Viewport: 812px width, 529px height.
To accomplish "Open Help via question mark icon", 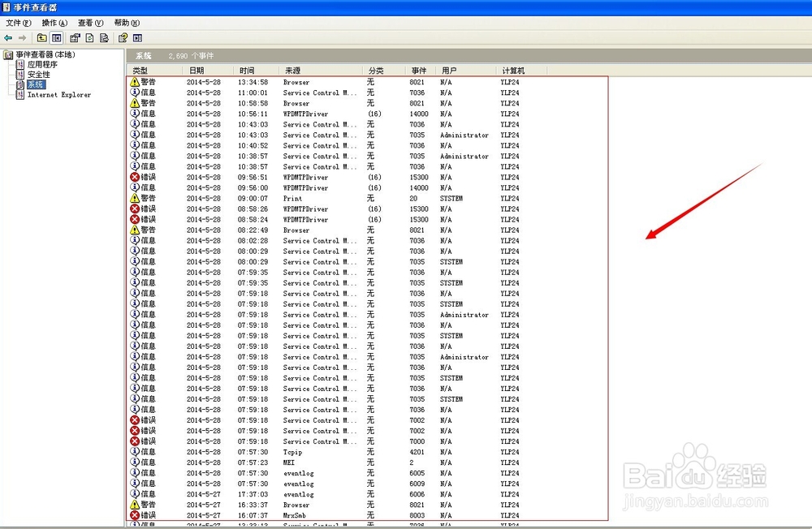I will [x=123, y=38].
